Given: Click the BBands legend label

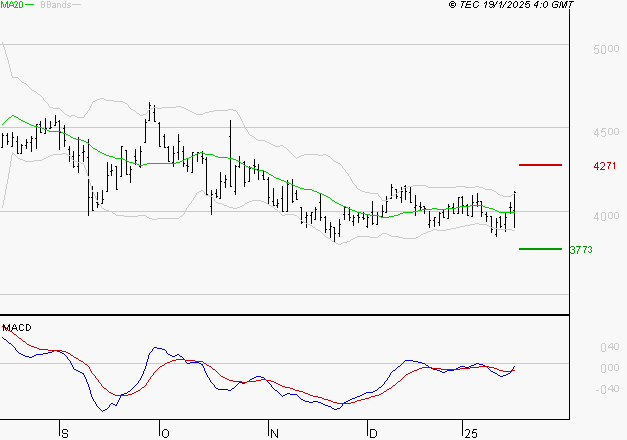Looking at the screenshot, I should [56, 5].
